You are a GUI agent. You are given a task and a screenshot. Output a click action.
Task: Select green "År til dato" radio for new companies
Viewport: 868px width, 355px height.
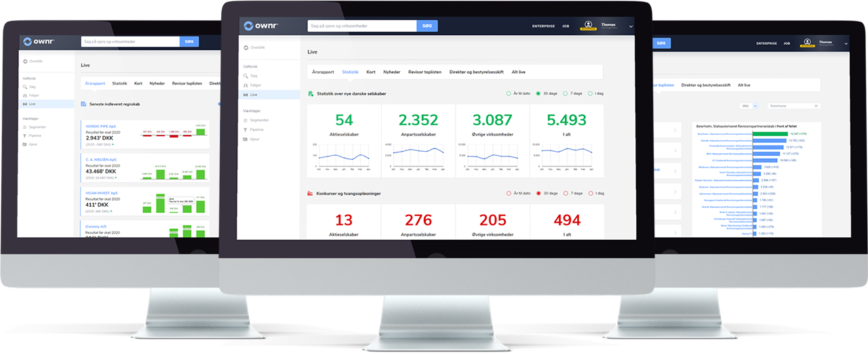509,93
